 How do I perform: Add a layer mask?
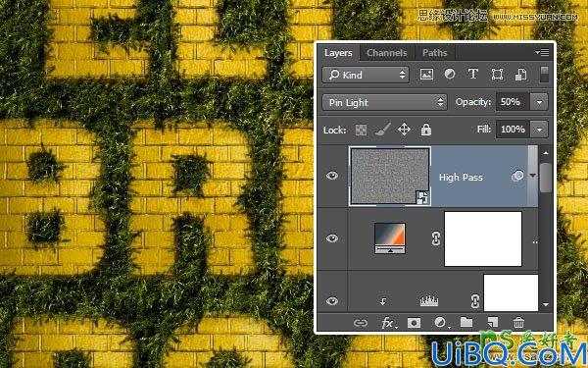coord(414,323)
